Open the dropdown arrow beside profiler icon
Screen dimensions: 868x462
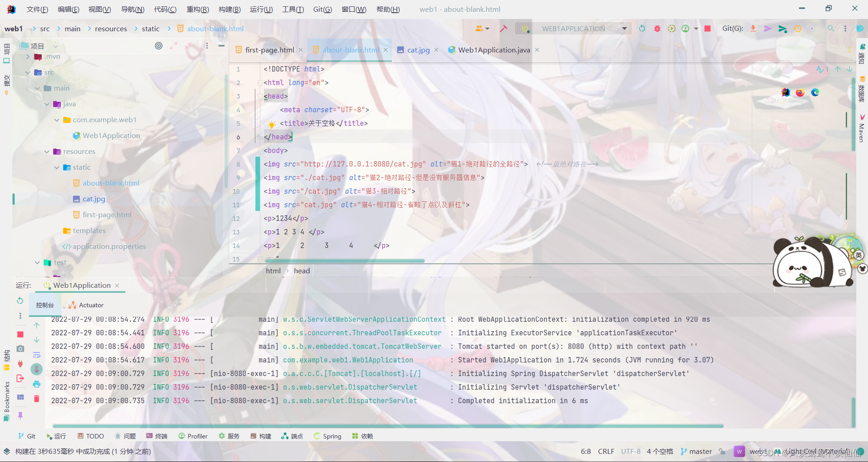696,29
